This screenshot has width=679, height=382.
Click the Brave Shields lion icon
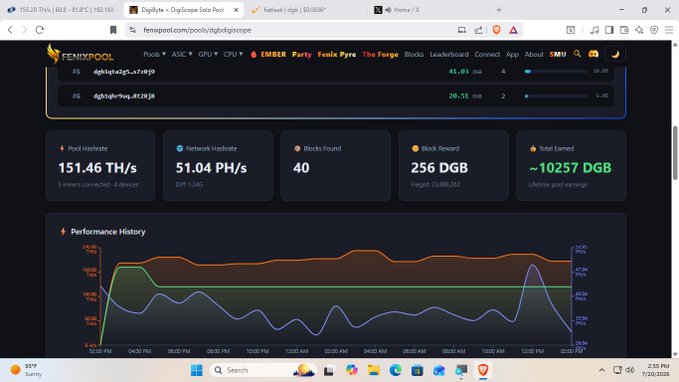496,30
